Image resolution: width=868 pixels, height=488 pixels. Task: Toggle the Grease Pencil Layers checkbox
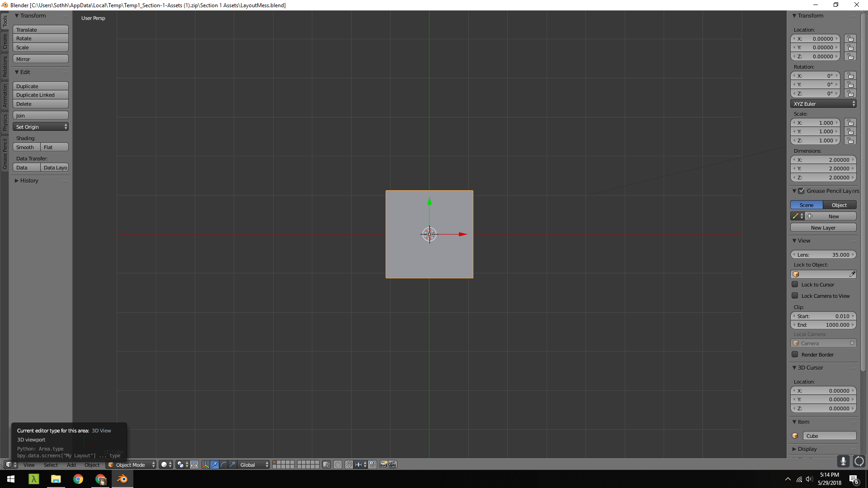point(801,191)
